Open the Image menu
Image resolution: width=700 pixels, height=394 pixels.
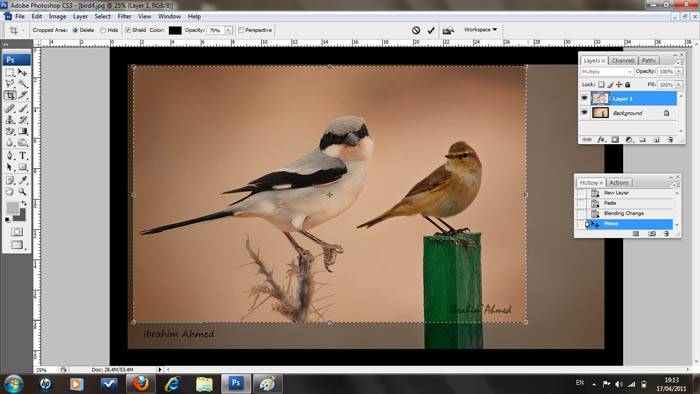click(57, 16)
